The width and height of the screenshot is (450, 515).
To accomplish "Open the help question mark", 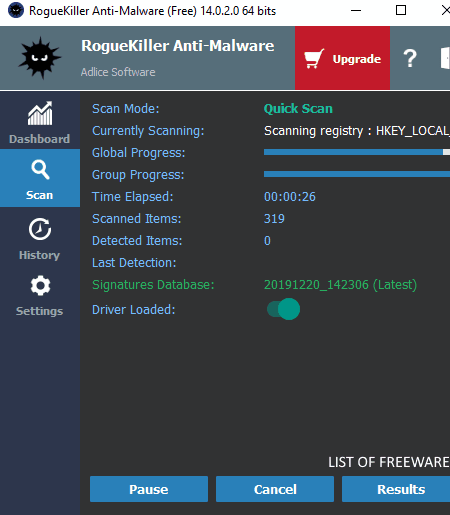I will click(410, 58).
